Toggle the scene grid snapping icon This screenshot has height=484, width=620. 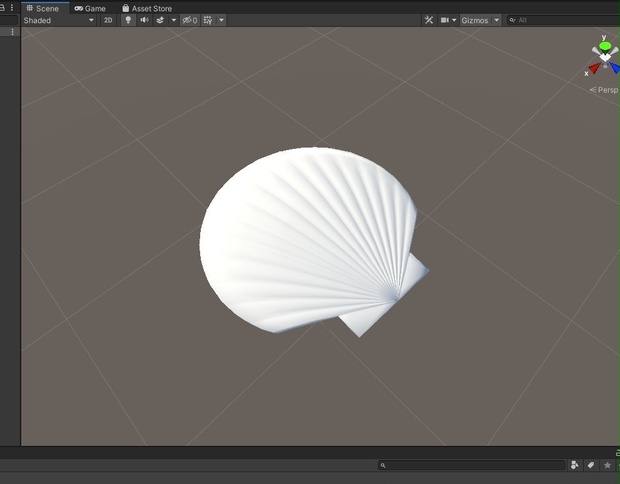[x=208, y=20]
